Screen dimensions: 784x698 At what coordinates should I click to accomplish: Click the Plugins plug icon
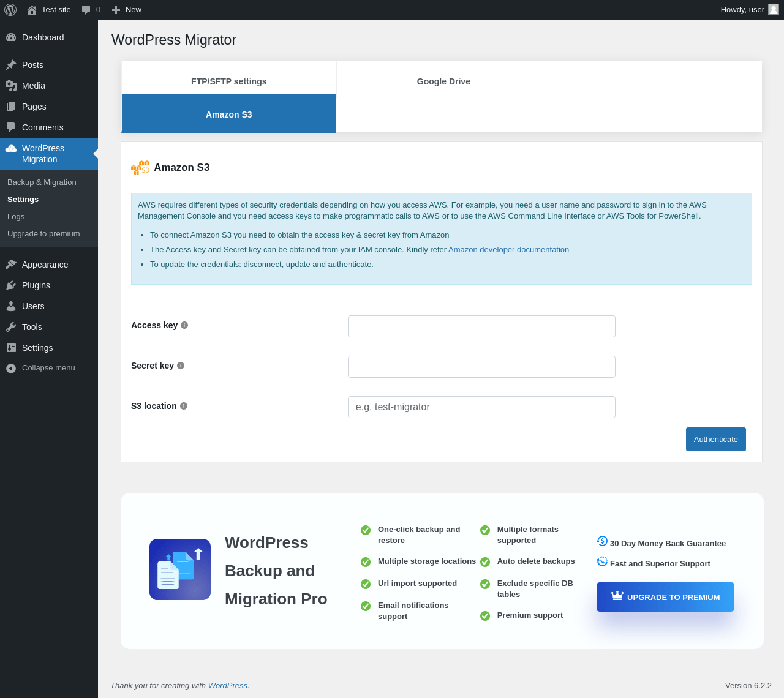point(11,285)
